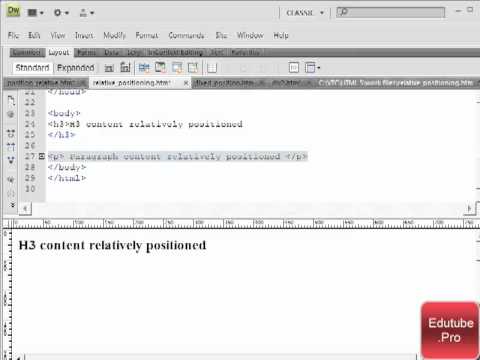Open the View menu
480x360 pixels.
(58, 35)
